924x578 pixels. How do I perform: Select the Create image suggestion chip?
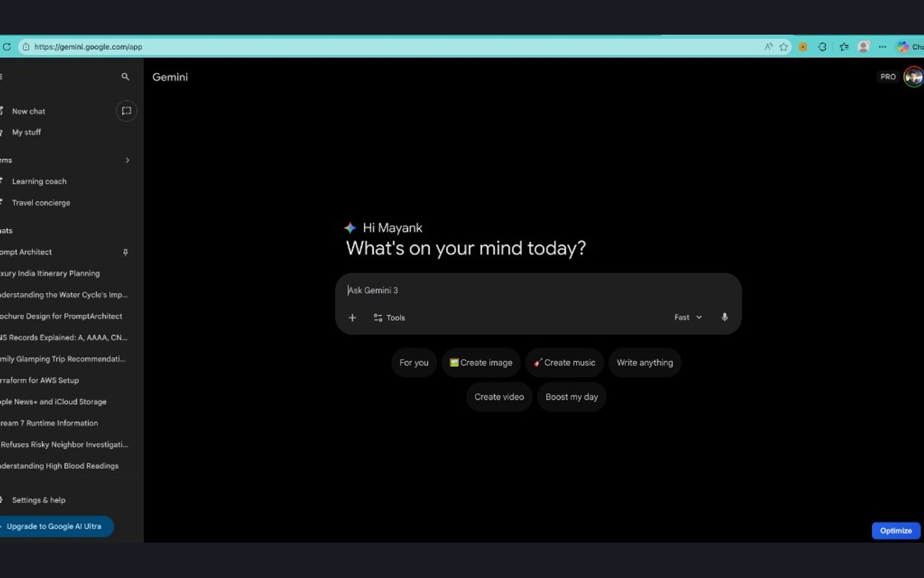481,363
